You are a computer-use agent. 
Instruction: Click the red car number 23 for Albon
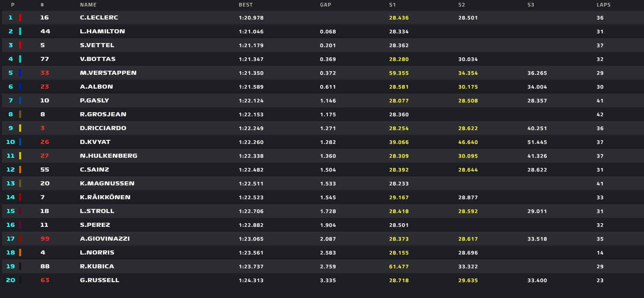(x=45, y=87)
